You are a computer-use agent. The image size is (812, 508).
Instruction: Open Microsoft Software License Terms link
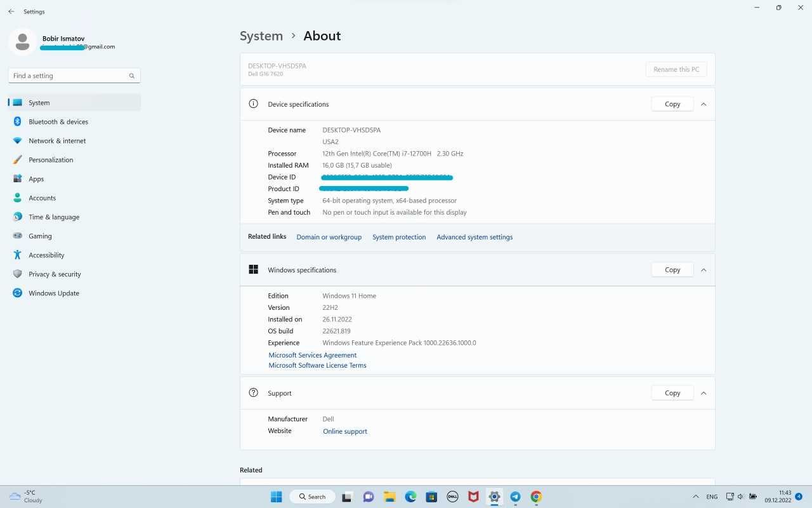[x=317, y=365]
